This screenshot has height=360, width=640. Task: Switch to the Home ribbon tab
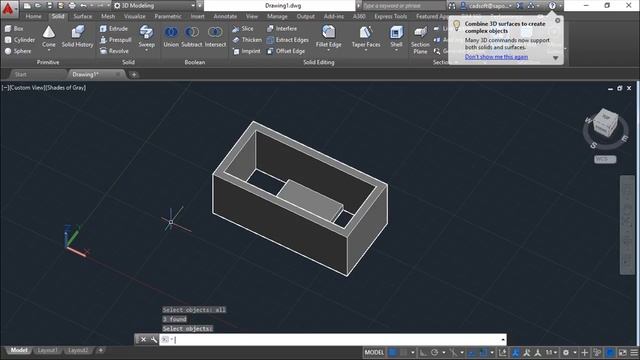coord(33,16)
